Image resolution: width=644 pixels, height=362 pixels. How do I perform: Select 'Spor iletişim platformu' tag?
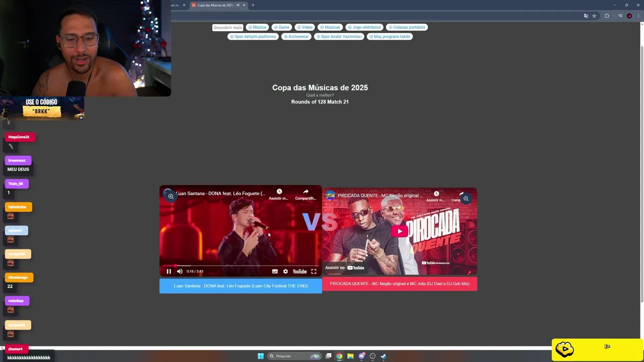[x=253, y=37]
